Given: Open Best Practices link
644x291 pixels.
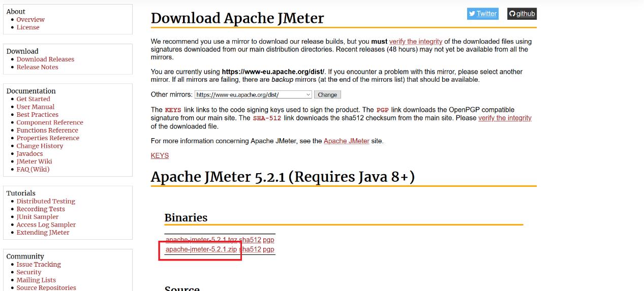Looking at the screenshot, I should [37, 115].
